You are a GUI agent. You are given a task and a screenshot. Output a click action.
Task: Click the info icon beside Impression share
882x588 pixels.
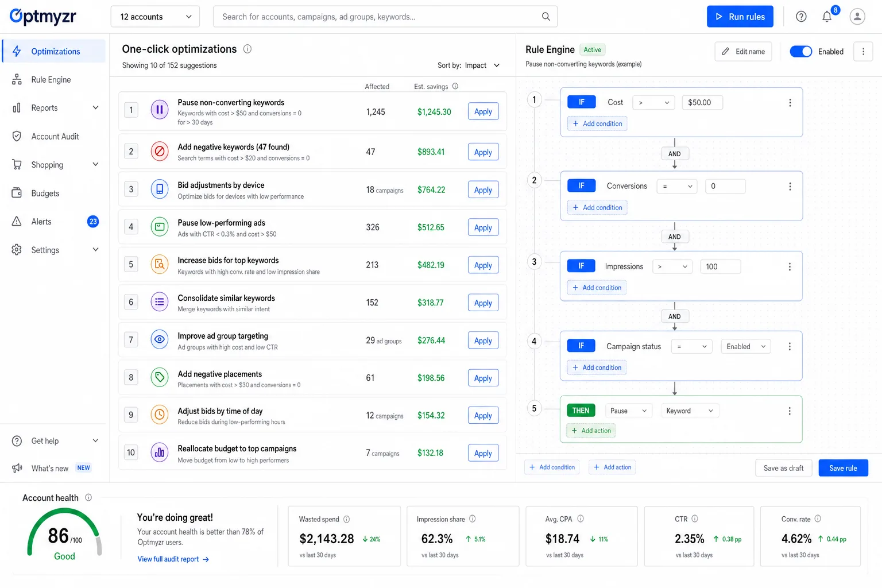(473, 519)
